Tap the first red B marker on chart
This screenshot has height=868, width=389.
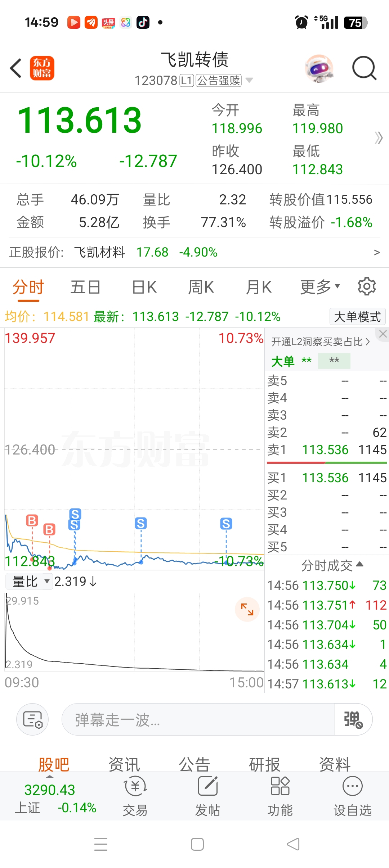[32, 520]
